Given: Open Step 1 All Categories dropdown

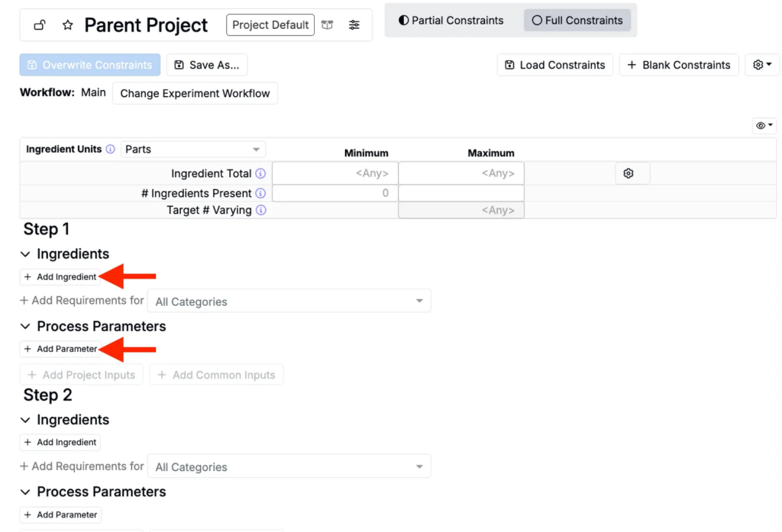Looking at the screenshot, I should (x=289, y=301).
